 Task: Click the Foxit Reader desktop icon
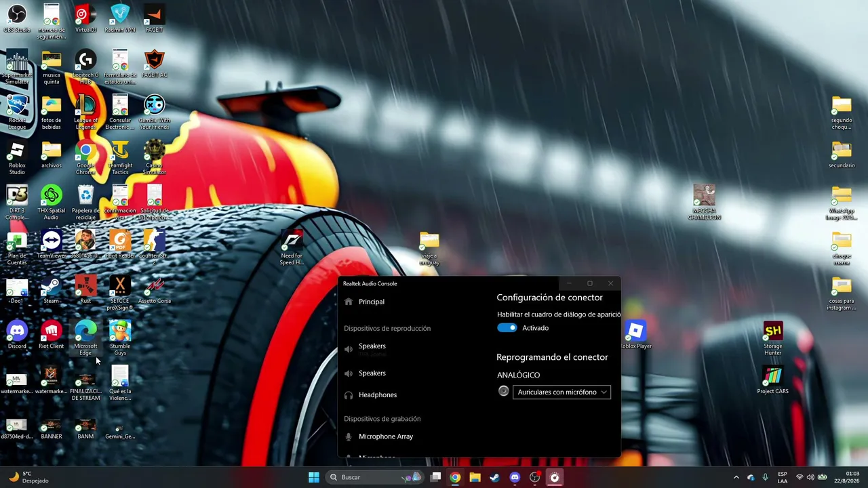[120, 245]
